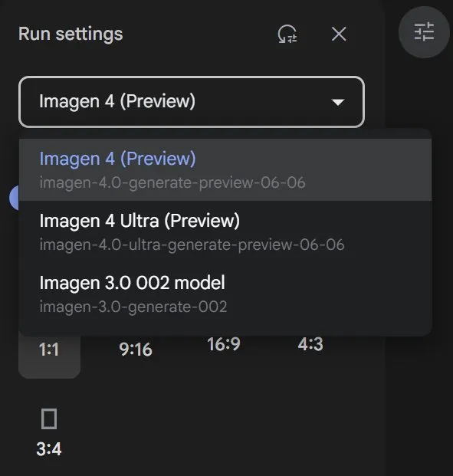
Task: Click the selected model name in the combo box
Action: click(x=117, y=101)
